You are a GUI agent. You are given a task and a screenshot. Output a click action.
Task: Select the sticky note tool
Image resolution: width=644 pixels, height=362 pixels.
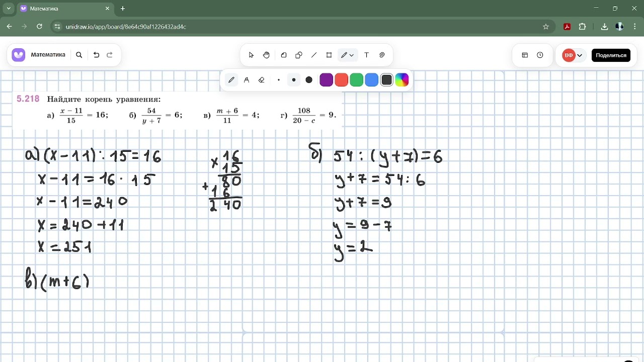[x=284, y=55]
